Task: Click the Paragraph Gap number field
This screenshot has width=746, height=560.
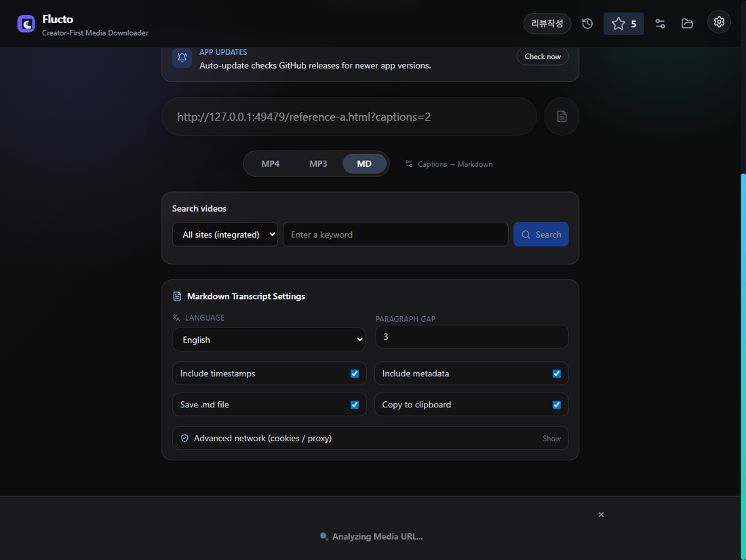Action: pyautogui.click(x=471, y=337)
